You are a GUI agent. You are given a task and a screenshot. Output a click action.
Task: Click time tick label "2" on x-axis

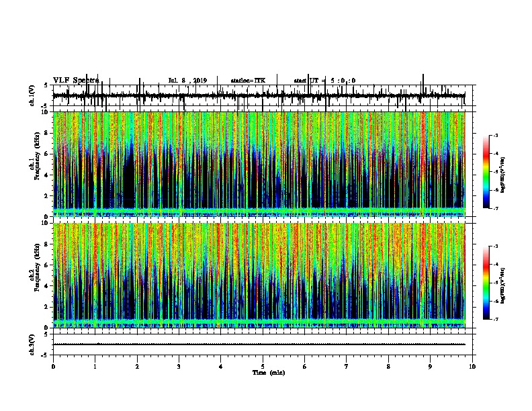coord(137,367)
